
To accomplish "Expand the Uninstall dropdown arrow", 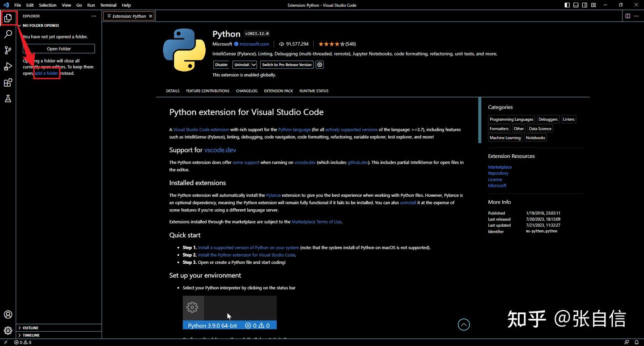I will 254,64.
